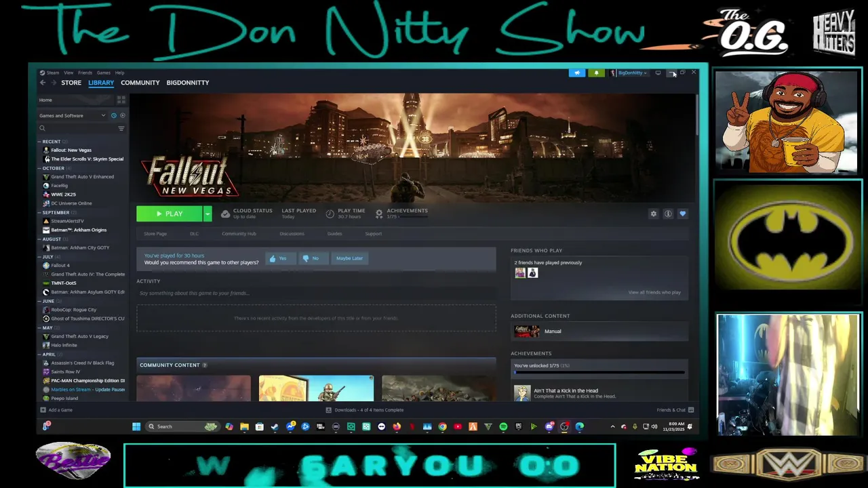Toggle the library collections grid view icon
Image resolution: width=868 pixels, height=488 pixels.
pos(121,100)
